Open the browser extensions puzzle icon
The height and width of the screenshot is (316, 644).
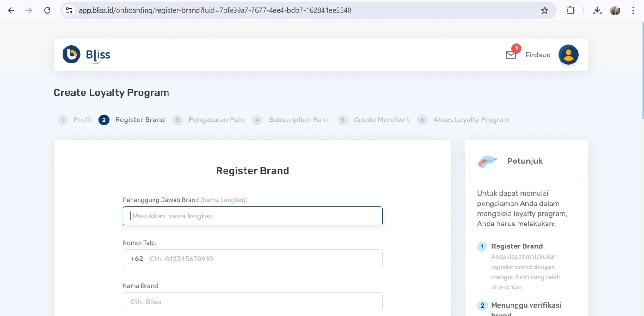pos(570,10)
